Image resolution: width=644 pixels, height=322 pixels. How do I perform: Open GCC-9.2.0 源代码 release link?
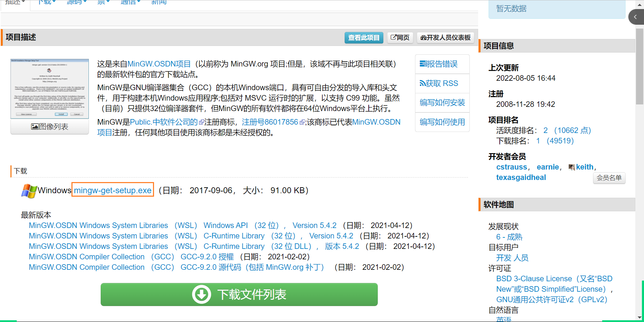pos(176,267)
